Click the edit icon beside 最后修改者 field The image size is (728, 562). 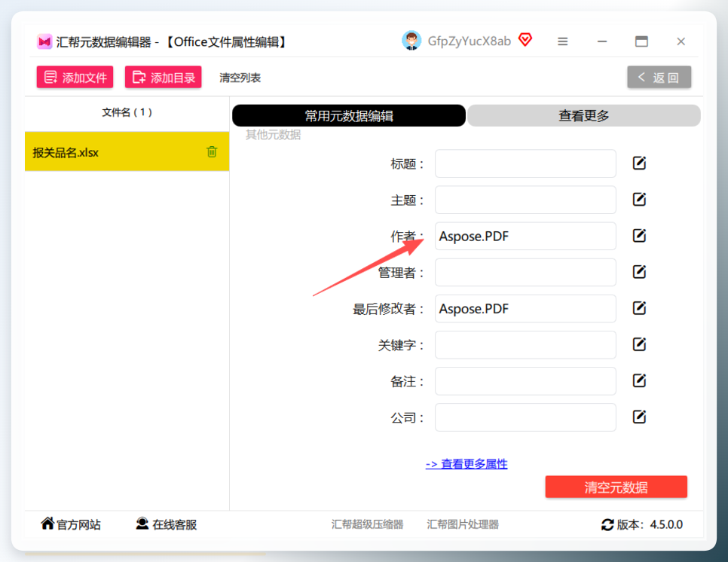coord(639,308)
